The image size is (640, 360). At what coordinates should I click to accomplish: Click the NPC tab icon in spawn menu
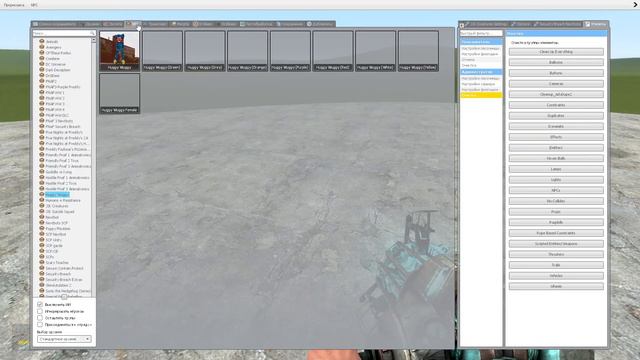tap(129, 24)
